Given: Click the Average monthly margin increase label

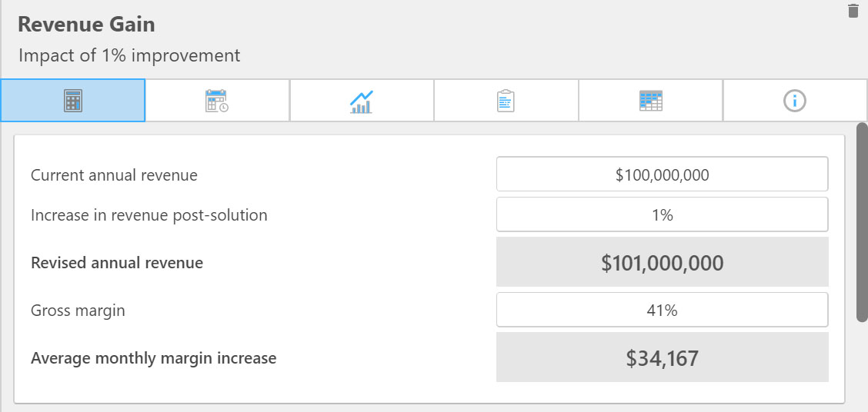Looking at the screenshot, I should [153, 358].
